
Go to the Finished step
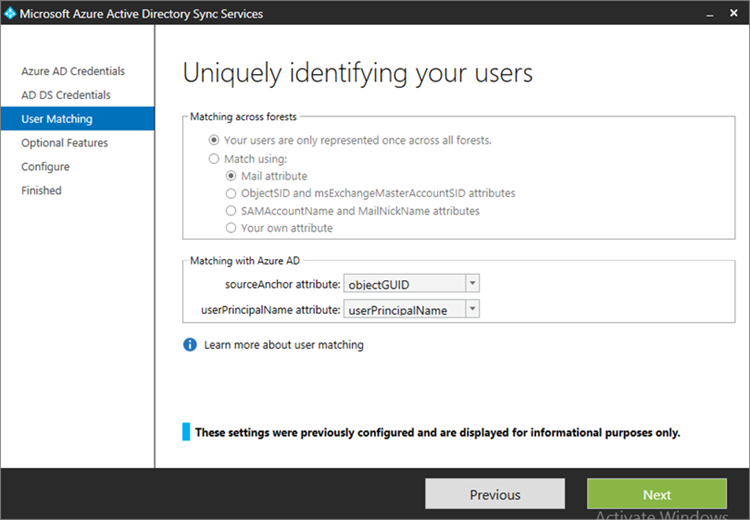point(41,190)
